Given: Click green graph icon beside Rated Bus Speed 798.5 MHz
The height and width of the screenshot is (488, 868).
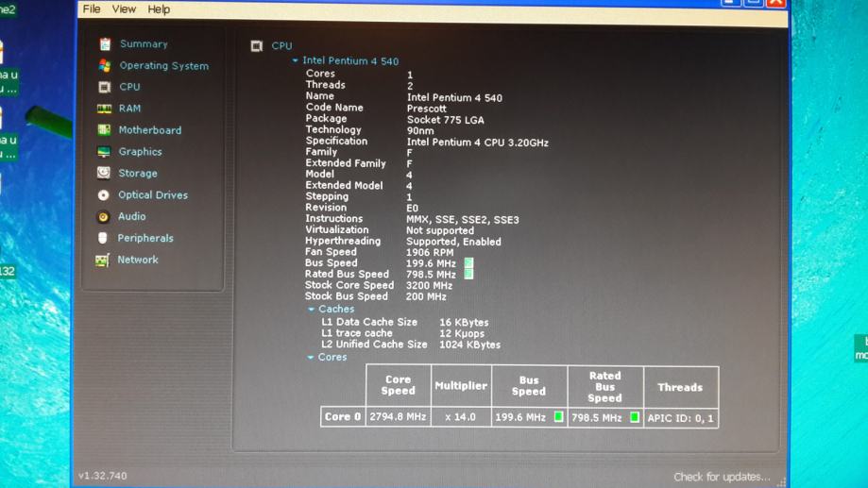Looking at the screenshot, I should click(x=468, y=275).
